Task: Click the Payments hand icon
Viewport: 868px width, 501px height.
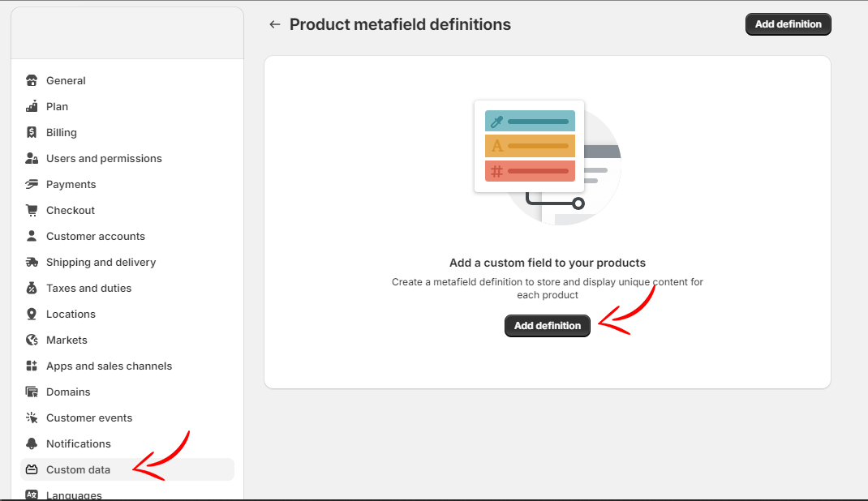Action: (x=32, y=184)
